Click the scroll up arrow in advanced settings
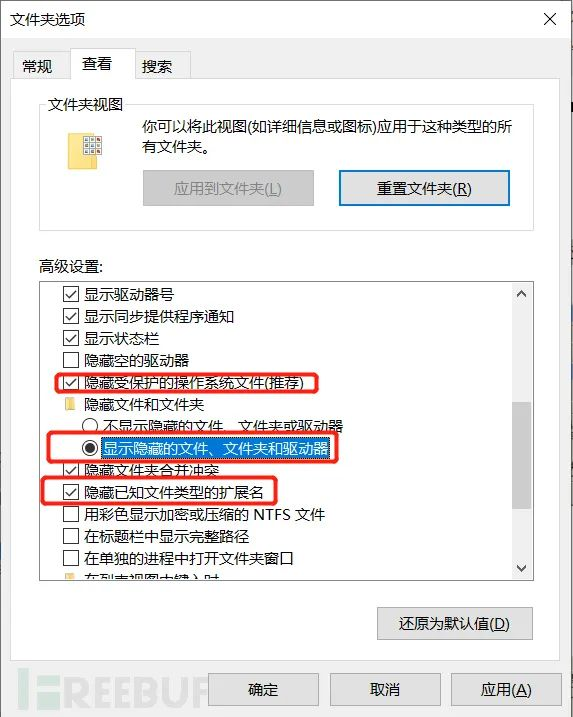 pyautogui.click(x=521, y=294)
